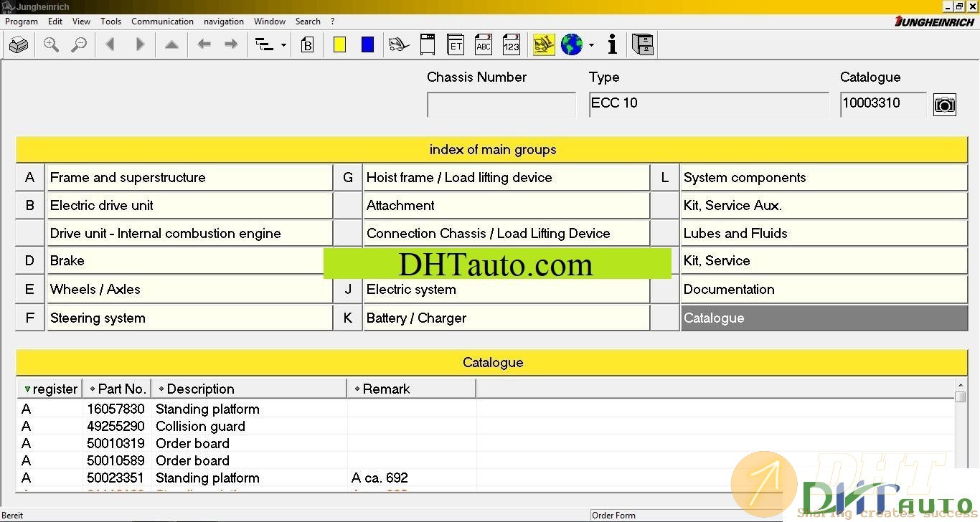Open dropdown arrow beside tree structure icon

(283, 46)
